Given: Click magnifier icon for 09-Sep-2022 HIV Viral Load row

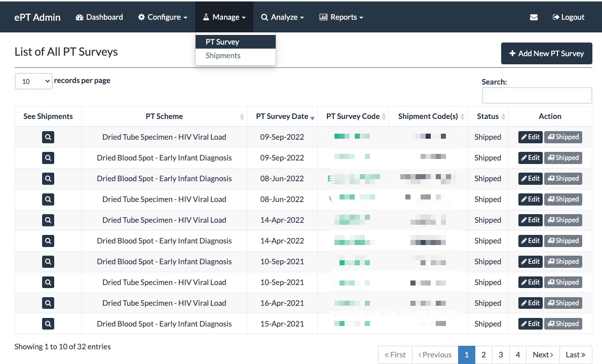Looking at the screenshot, I should 48,137.
